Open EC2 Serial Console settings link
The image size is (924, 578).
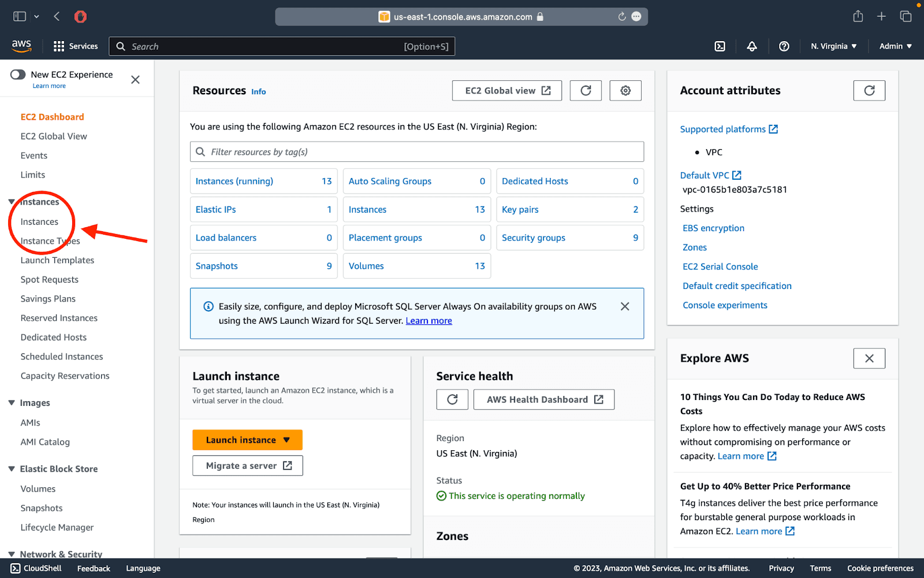click(720, 266)
